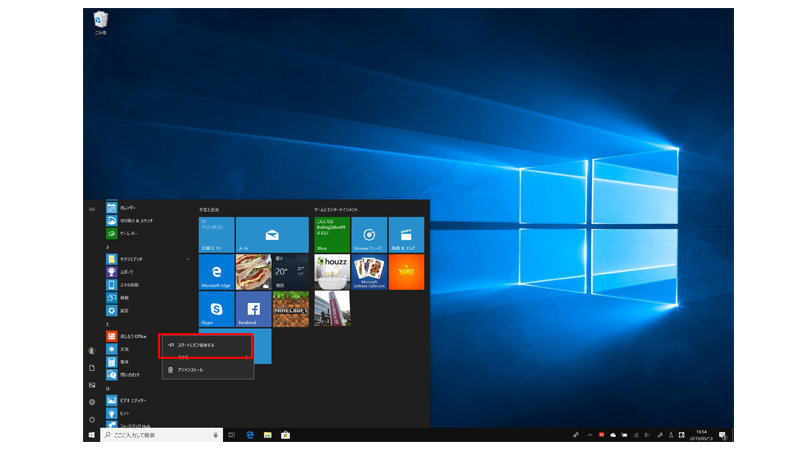Open the Microsoft Edge tile
Screen dimensions: 800x450
point(216,272)
